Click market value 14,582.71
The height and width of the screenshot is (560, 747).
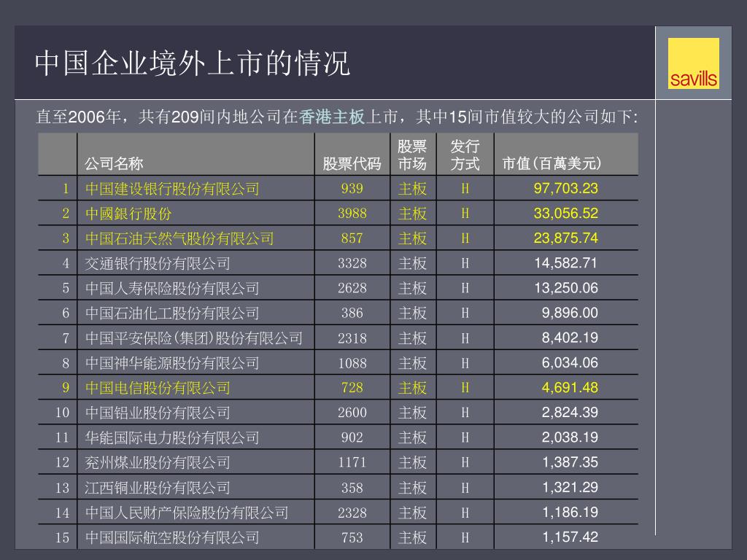[565, 262]
